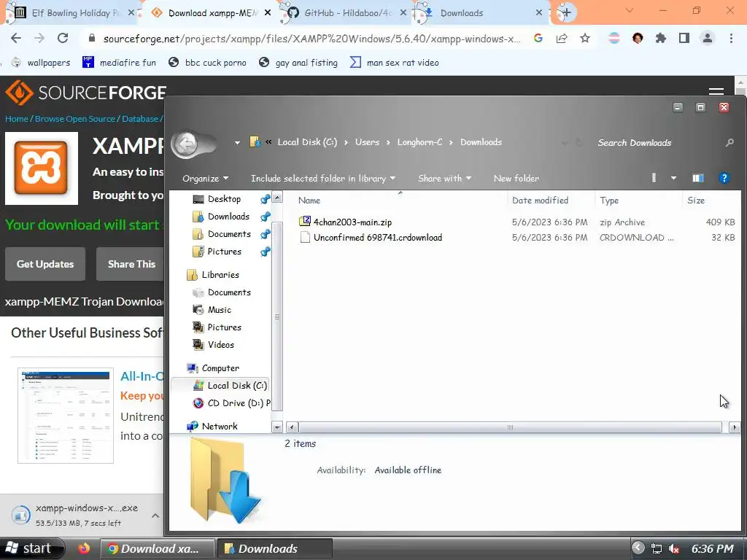Open the Chrome extensions puzzle icon
Viewport: 747px width, 560px height.
(x=660, y=38)
